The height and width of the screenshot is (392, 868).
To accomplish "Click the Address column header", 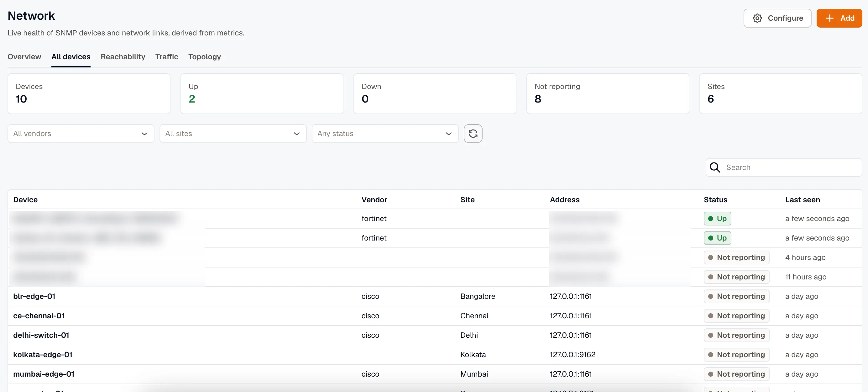I will [x=565, y=200].
